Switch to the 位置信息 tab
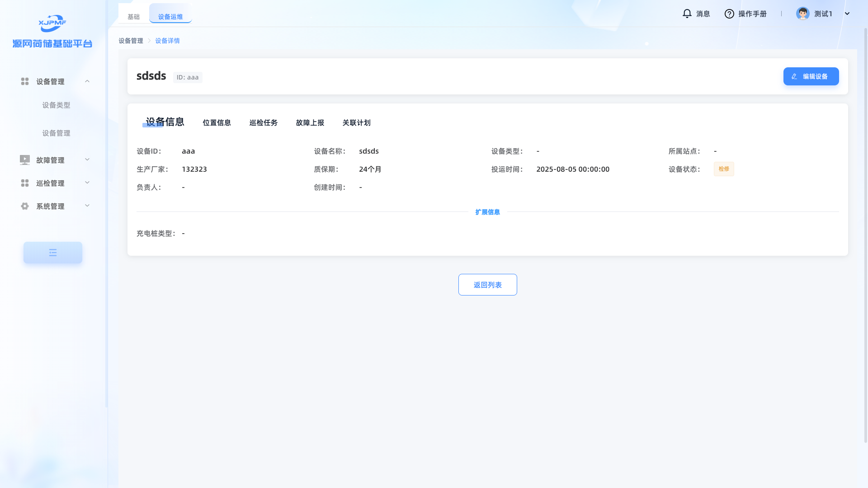Screen dimensions: 868x488 point(217,122)
